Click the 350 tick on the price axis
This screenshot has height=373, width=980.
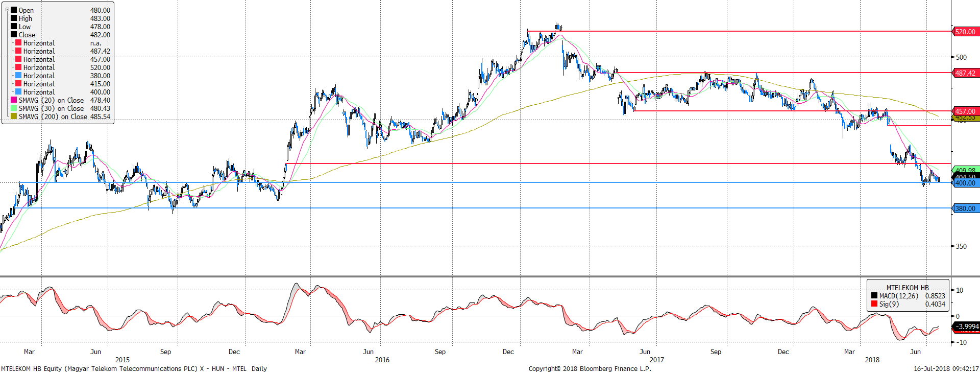[961, 246]
